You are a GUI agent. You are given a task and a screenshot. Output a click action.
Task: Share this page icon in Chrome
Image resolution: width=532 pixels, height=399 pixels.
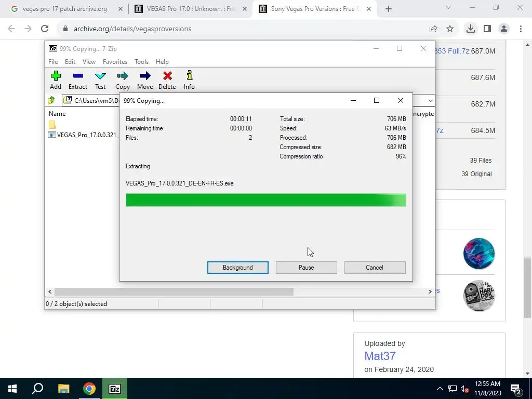pos(433,29)
